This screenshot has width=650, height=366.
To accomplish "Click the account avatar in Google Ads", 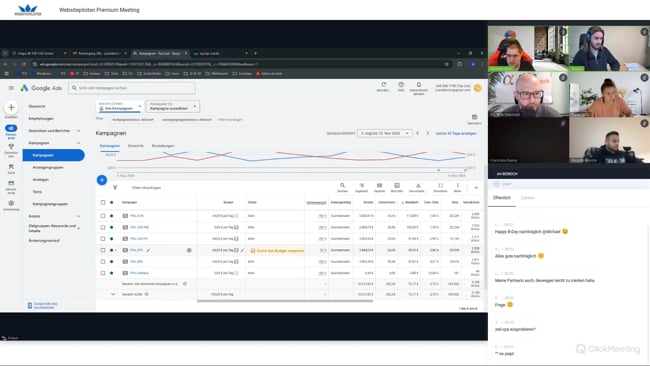I will pos(478,88).
